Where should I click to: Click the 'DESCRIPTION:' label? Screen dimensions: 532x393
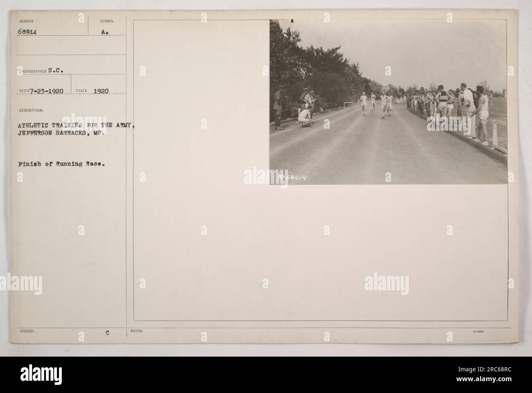point(30,110)
